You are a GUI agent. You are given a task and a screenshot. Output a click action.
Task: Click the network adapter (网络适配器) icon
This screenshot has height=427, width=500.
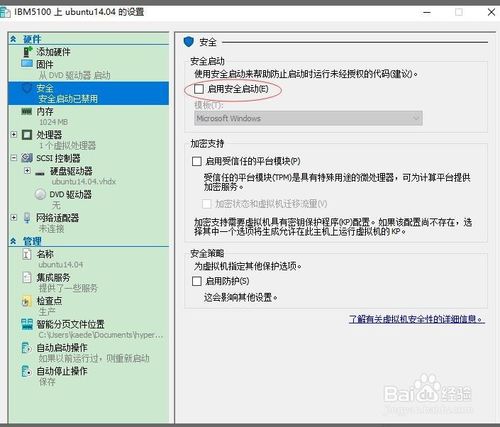coord(27,218)
